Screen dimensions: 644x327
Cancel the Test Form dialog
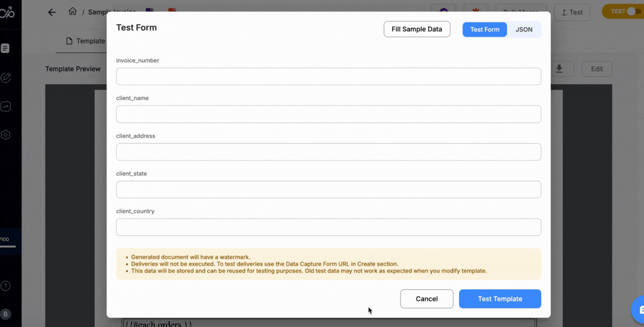(426, 299)
